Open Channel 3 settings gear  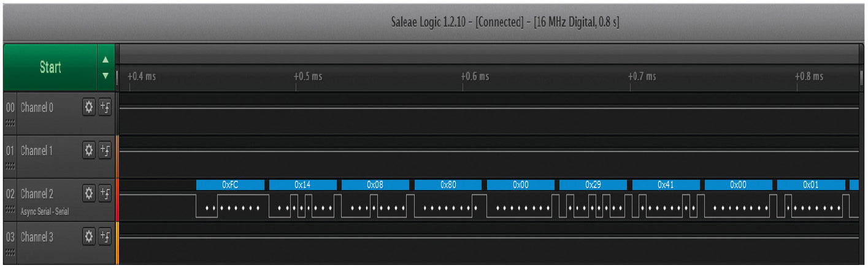(x=89, y=237)
